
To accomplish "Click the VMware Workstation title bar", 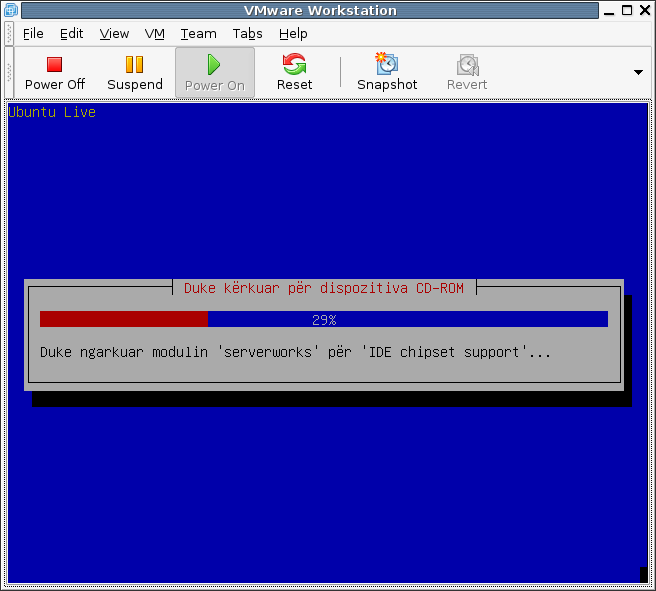I will (x=310, y=10).
